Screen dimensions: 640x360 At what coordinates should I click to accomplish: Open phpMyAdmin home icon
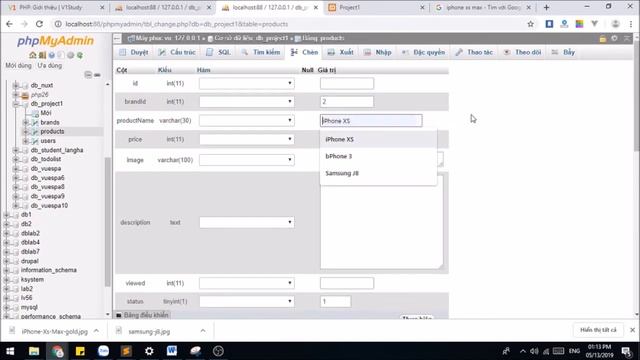click(x=33, y=55)
